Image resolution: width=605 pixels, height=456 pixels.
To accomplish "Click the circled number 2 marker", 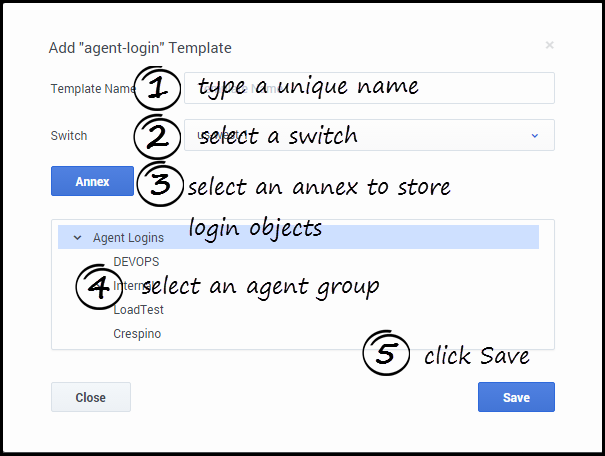I will tap(157, 136).
